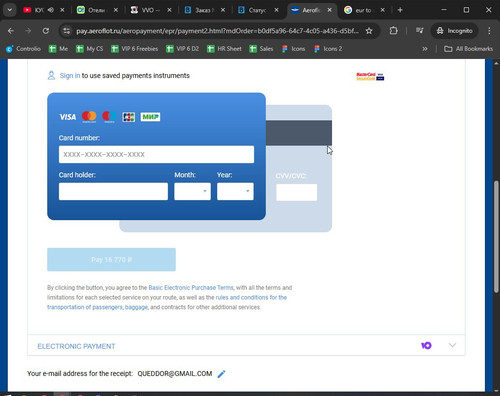Click the Maestro logo on card
Viewport: 500px width, 396px height.
(x=109, y=117)
